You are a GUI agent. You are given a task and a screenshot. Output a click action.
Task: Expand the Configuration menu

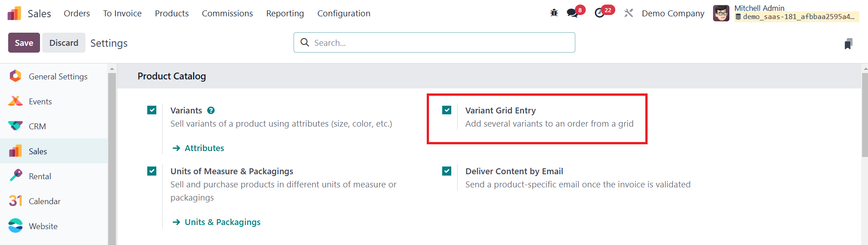click(344, 14)
